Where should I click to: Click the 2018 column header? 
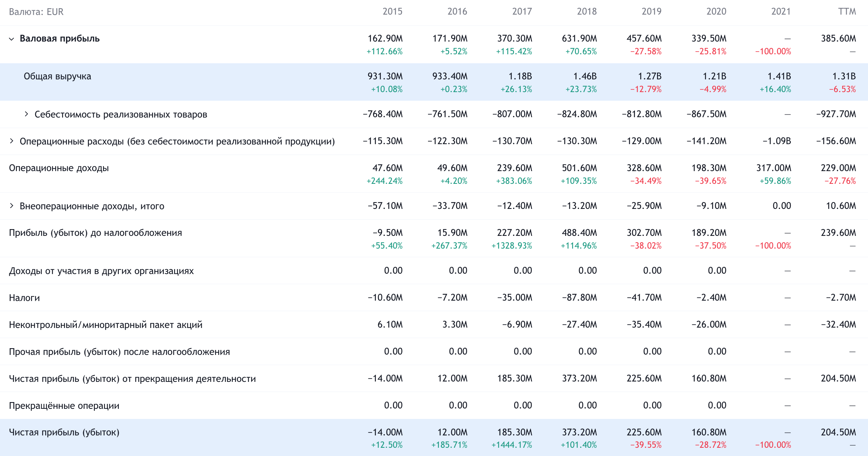[587, 12]
